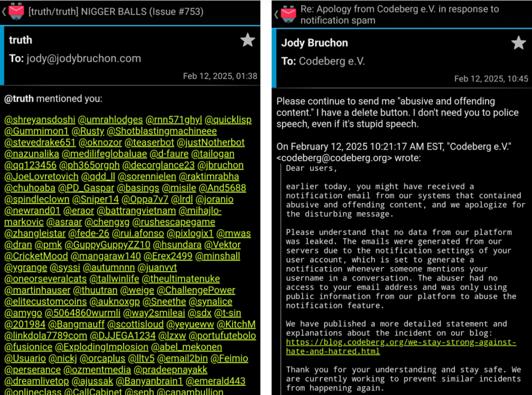Open the @joranio mention link
532x395 pixels.
[x=214, y=199]
